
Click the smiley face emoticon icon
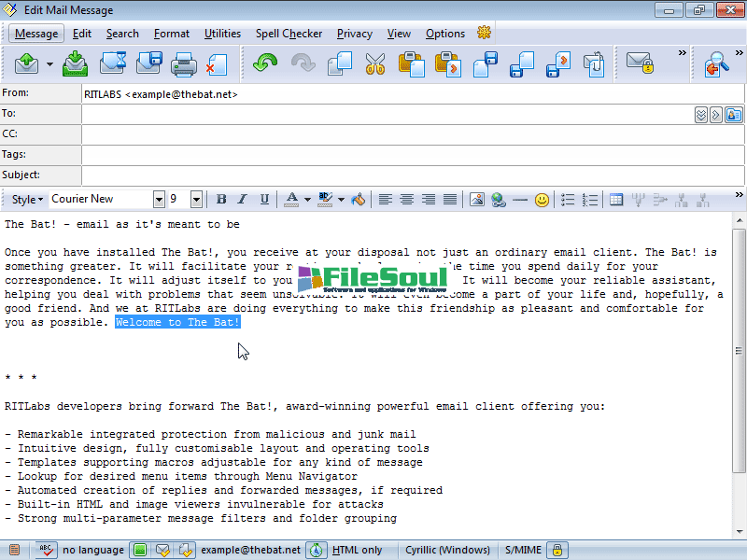[x=542, y=199]
